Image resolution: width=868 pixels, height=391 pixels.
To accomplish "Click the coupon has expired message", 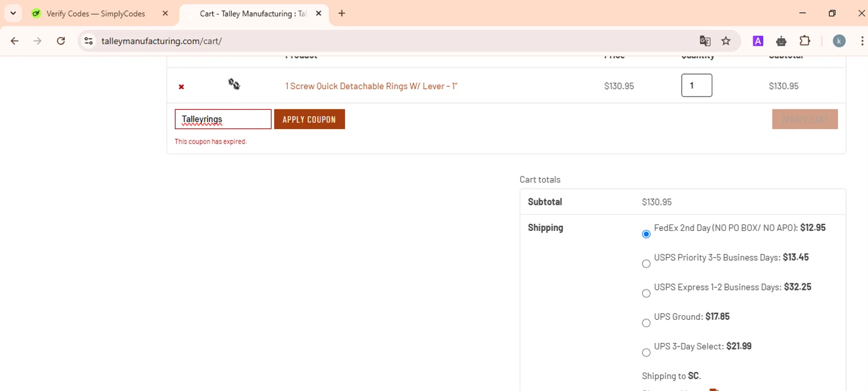I will pyautogui.click(x=211, y=142).
